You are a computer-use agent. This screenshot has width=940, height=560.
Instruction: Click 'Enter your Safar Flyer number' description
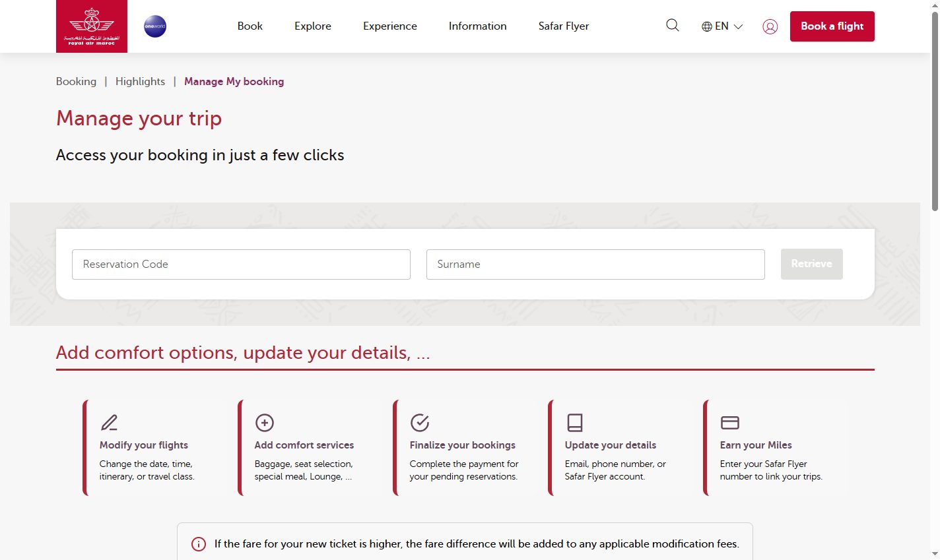tap(771, 470)
